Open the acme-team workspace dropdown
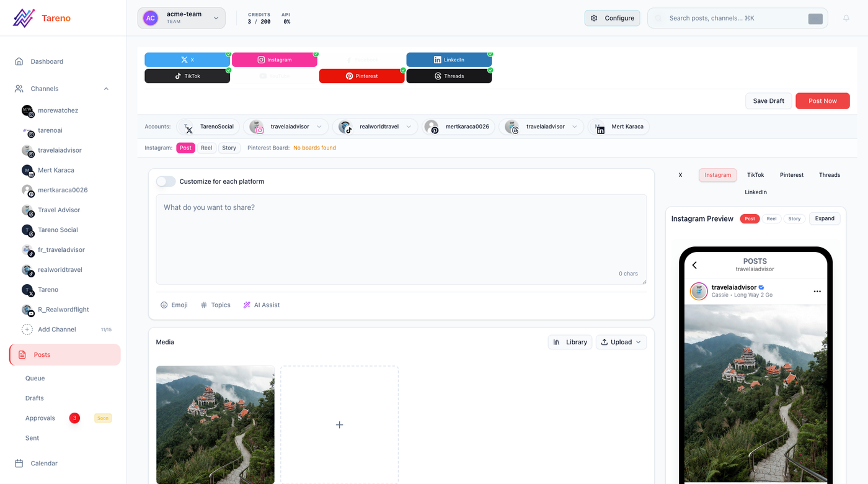 point(181,18)
